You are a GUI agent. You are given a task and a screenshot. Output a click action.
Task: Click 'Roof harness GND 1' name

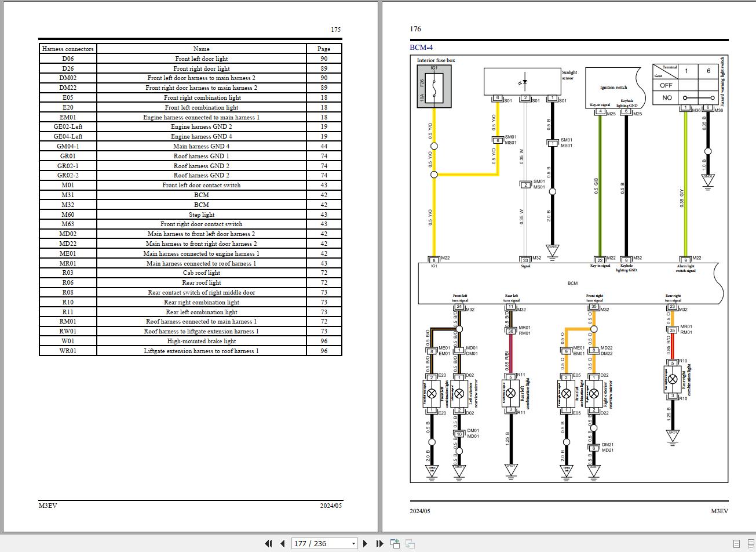click(x=201, y=156)
